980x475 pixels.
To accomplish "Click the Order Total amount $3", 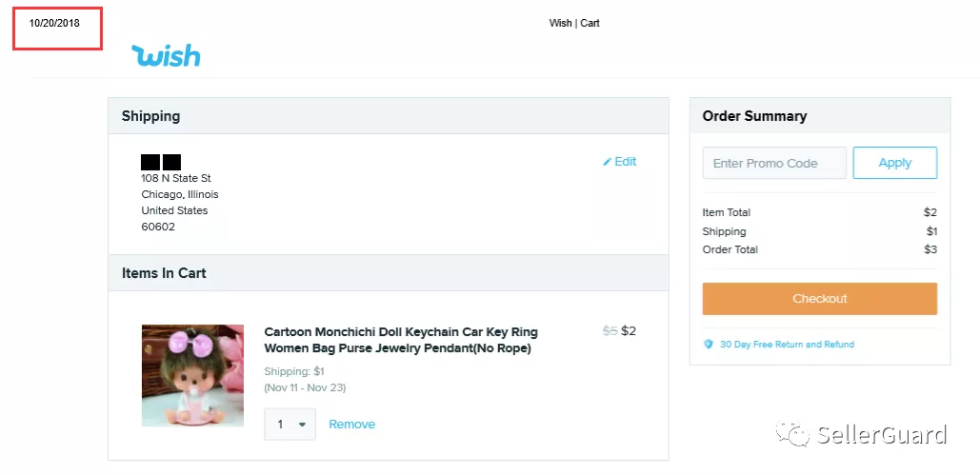I will 930,249.
